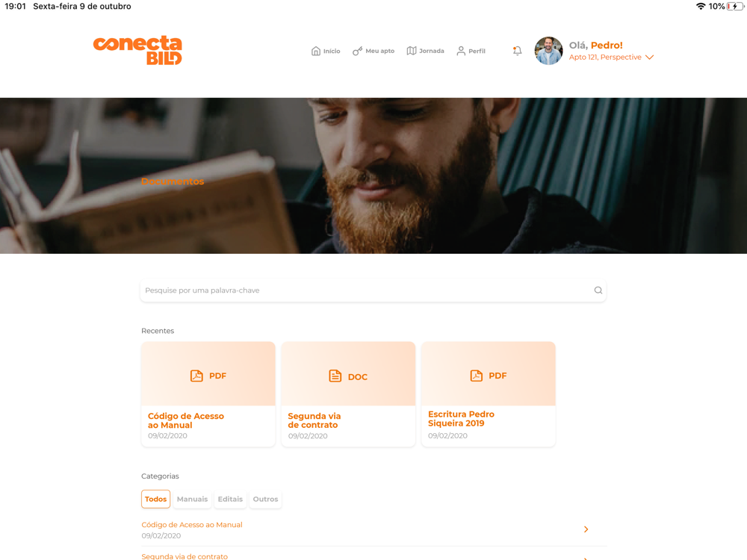This screenshot has width=747, height=560.
Task: Click the Conecta BILD logo
Action: pos(137,50)
